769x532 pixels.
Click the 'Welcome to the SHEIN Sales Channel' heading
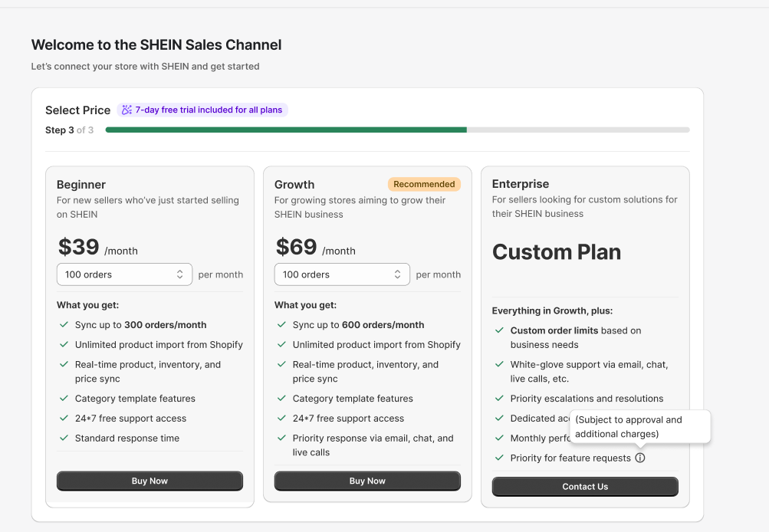pyautogui.click(x=156, y=44)
